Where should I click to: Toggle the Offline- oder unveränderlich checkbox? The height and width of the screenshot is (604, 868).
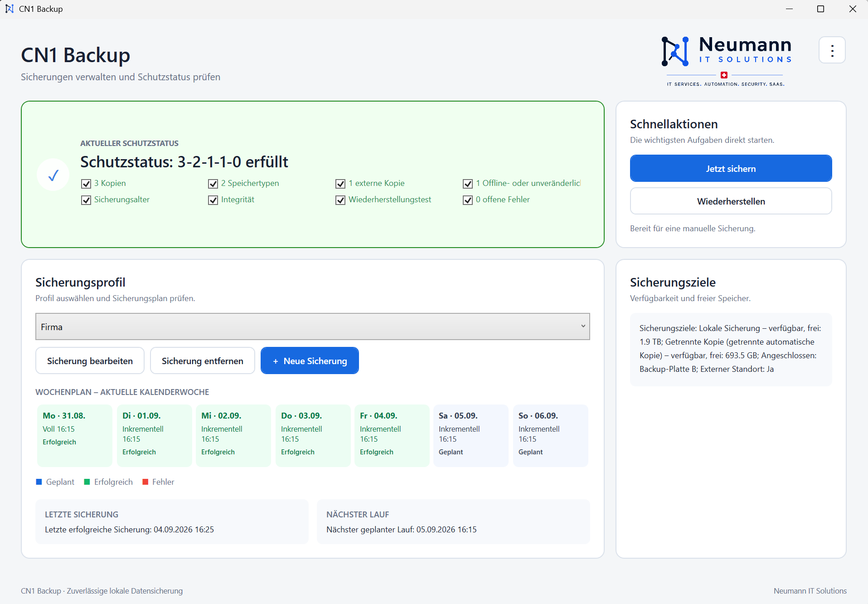pyautogui.click(x=468, y=184)
